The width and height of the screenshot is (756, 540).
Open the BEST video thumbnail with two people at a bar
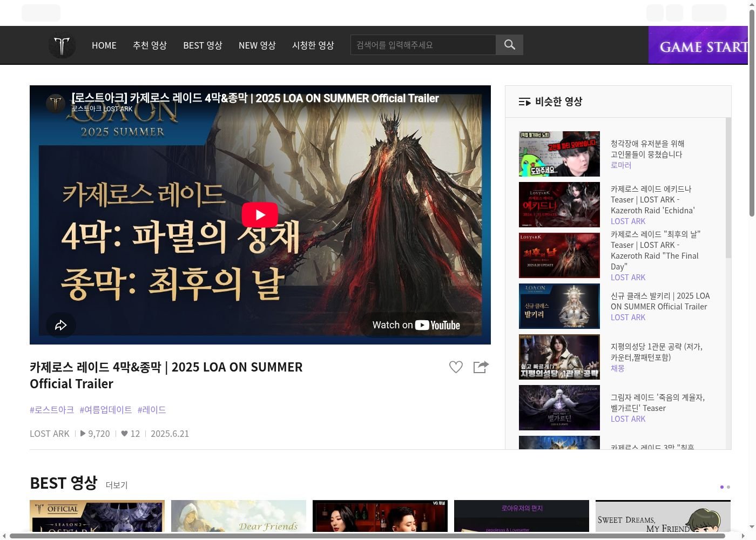pyautogui.click(x=380, y=516)
